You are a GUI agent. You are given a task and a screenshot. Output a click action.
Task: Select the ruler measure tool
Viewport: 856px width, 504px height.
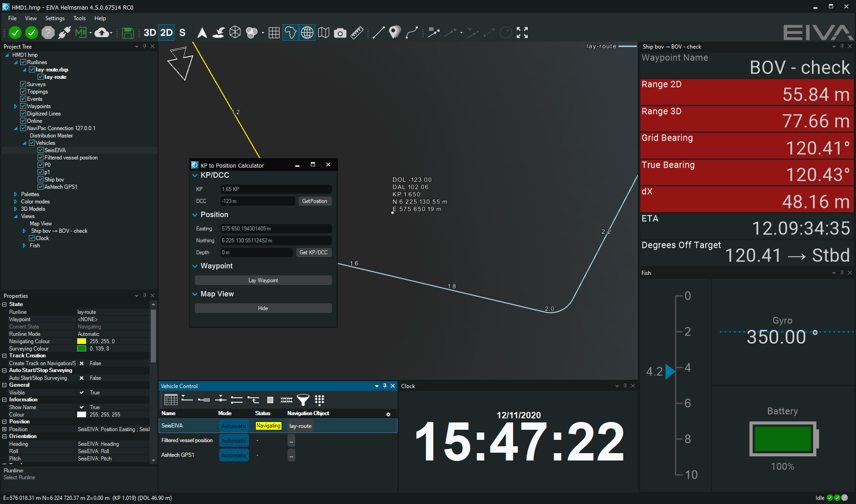(x=356, y=33)
